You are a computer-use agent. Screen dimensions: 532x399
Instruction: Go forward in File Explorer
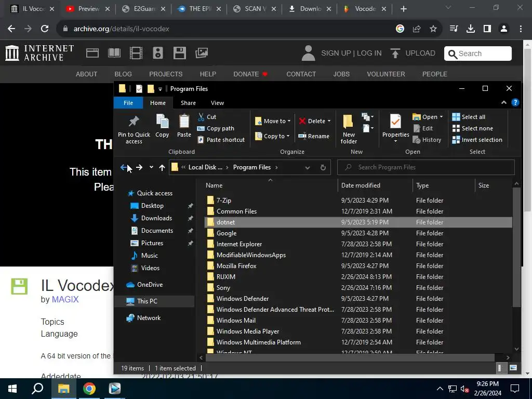pos(139,167)
